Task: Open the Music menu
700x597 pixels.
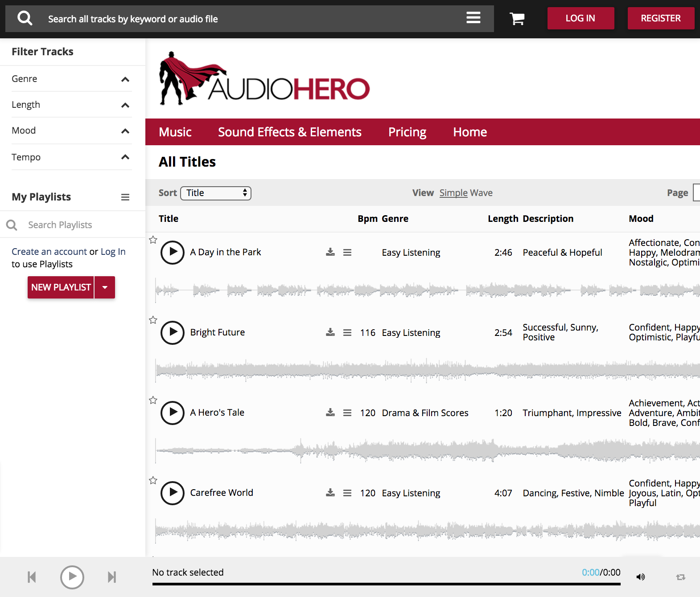Action: coord(175,132)
